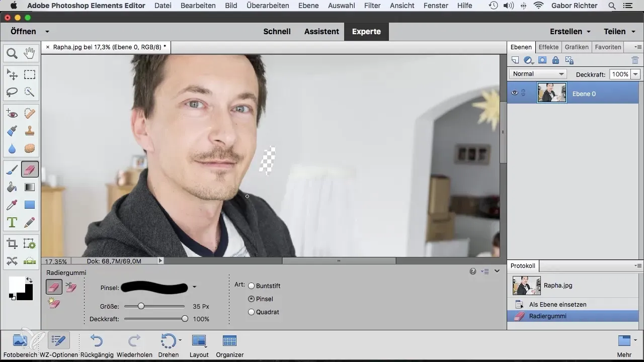Viewport: 644px width, 362px height.
Task: Open the Organizer
Action: point(229,345)
